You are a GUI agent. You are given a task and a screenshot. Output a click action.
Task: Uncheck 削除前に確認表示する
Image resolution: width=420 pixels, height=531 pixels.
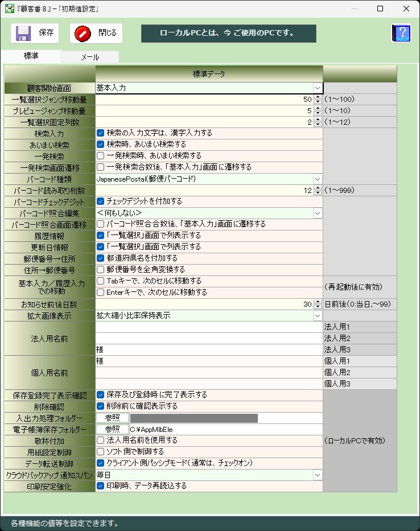(x=100, y=406)
